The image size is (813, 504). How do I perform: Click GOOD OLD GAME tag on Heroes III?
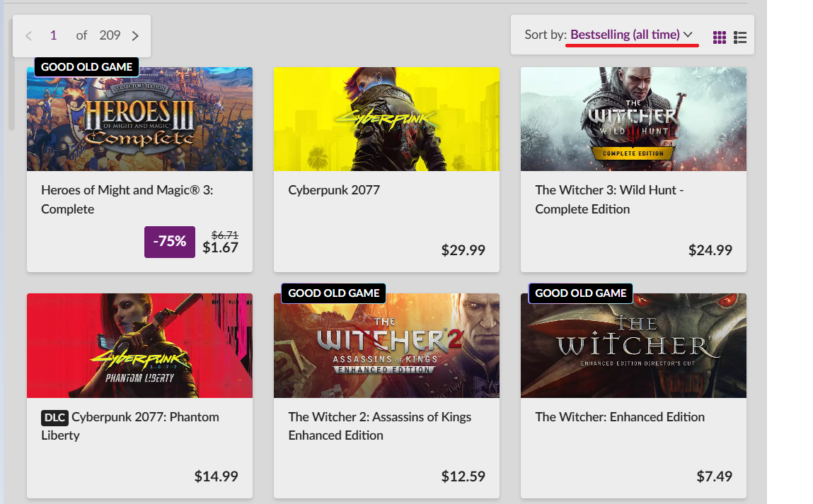86,67
